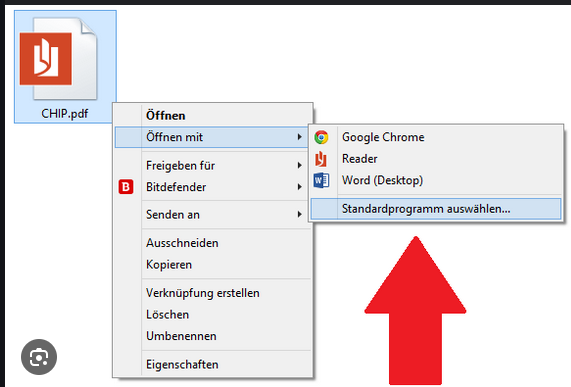The image size is (571, 387).
Task: Expand the Senden an submenu arrow
Action: click(299, 214)
